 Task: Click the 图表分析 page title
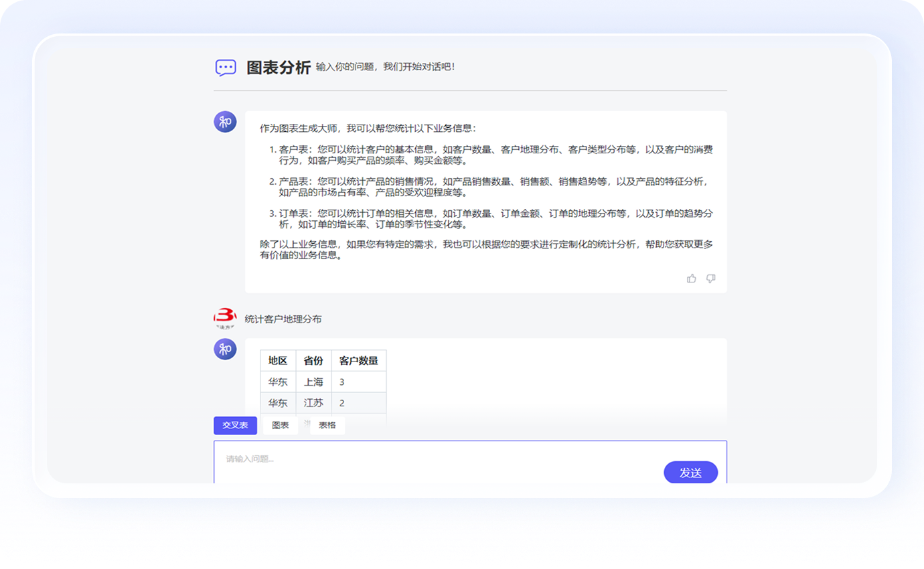click(279, 68)
